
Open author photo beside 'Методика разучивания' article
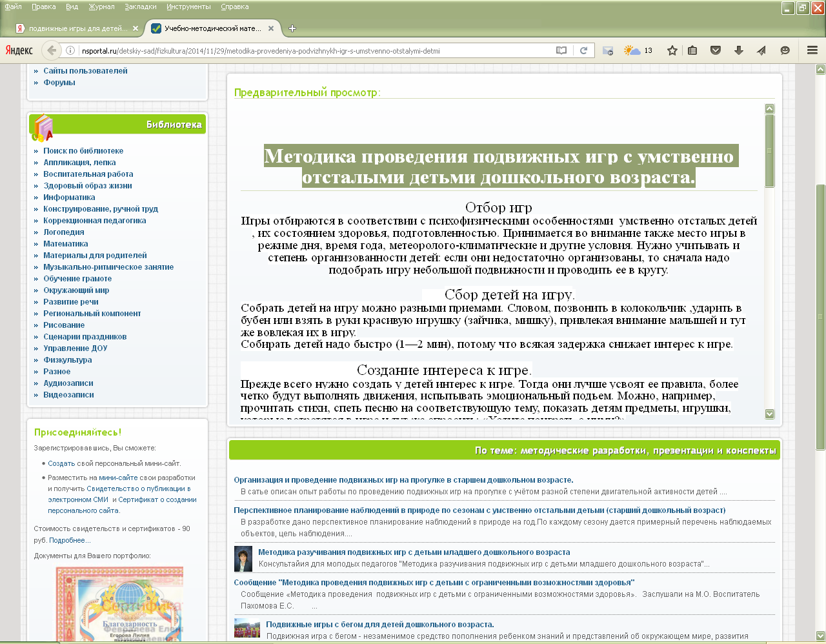point(243,559)
